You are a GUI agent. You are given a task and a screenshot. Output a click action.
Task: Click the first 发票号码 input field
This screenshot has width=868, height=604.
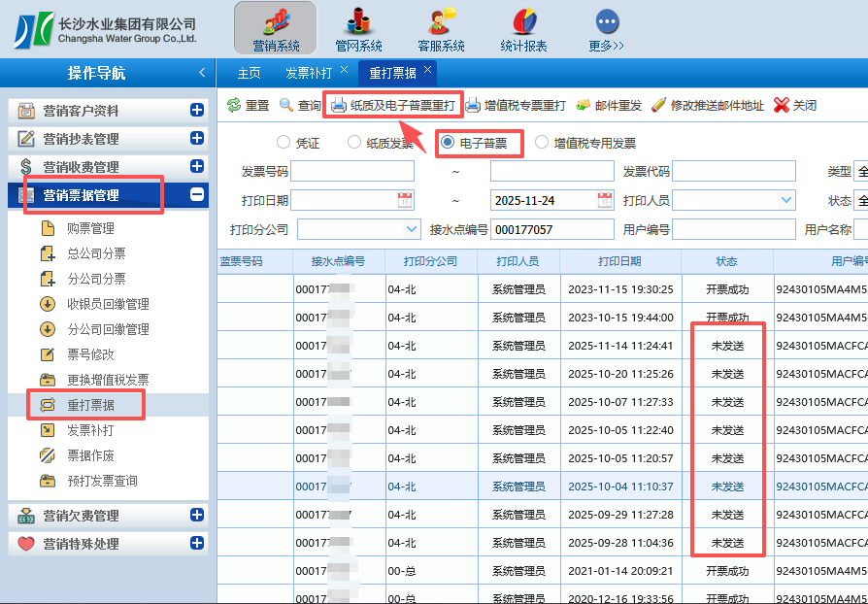coord(352,171)
